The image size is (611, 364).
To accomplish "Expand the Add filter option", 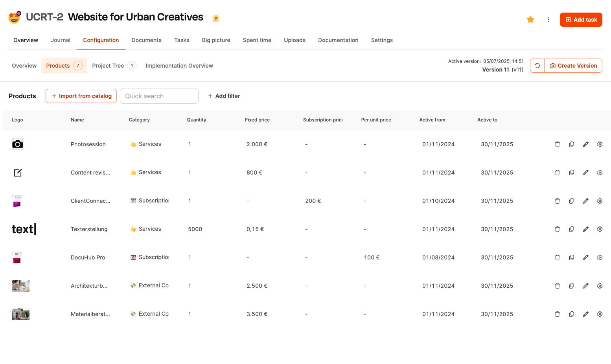I will tap(224, 96).
